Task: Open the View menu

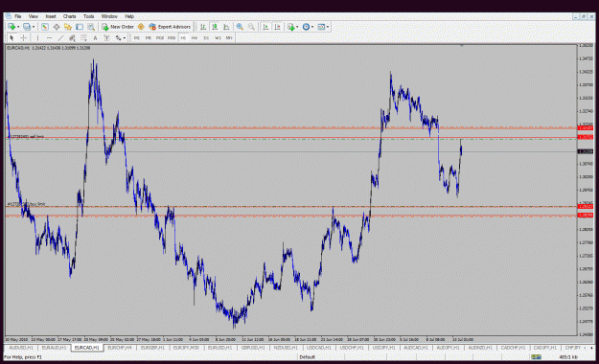Action: [x=34, y=16]
